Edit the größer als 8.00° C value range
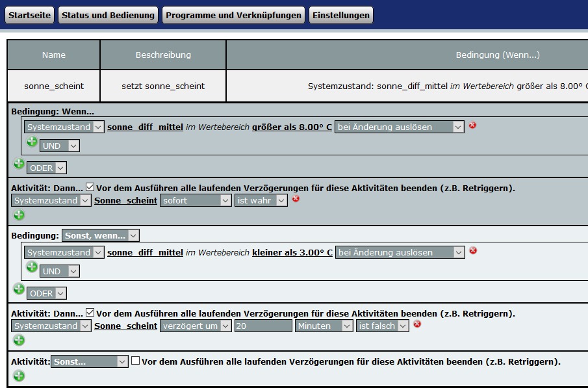588x390 pixels. point(292,127)
